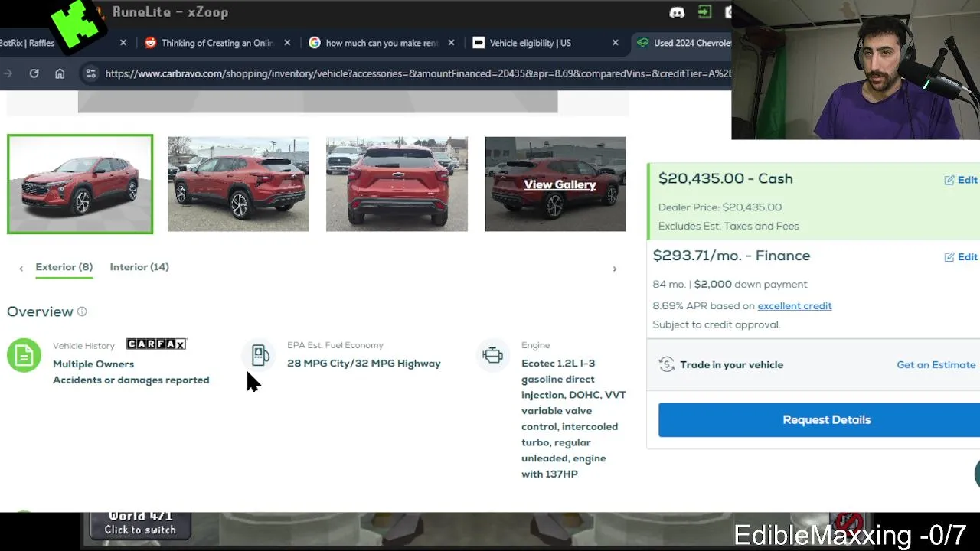This screenshot has height=551, width=980.
Task: Close the Google search tab
Action: click(x=451, y=43)
